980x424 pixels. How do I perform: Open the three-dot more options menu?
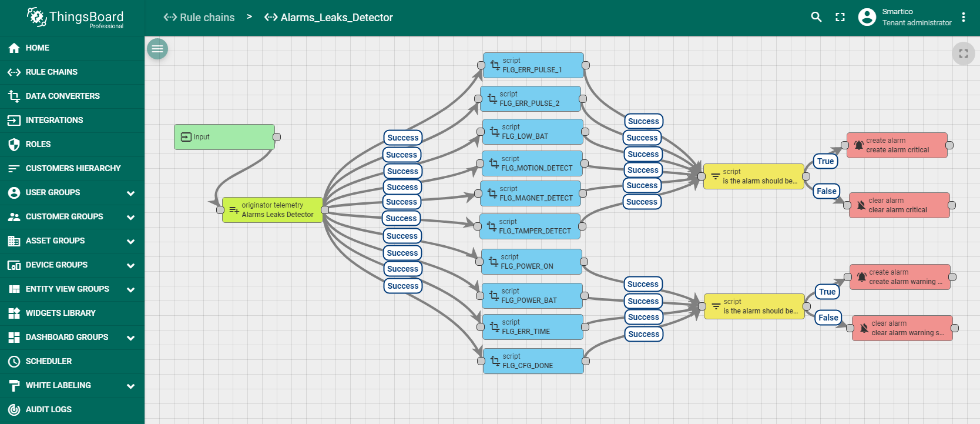(964, 17)
